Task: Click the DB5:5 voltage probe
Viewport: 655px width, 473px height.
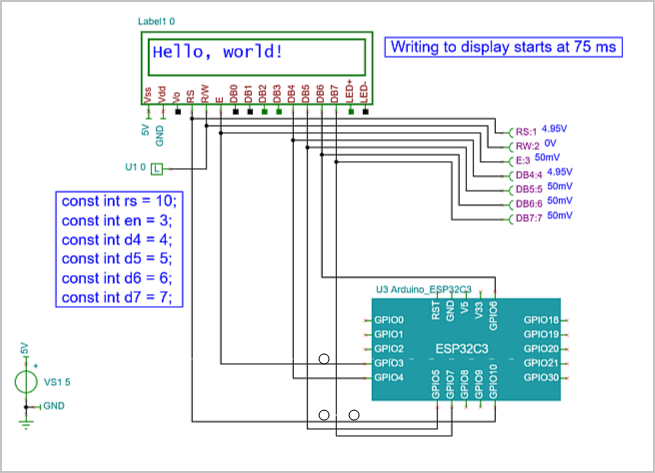Action: pyautogui.click(x=528, y=189)
